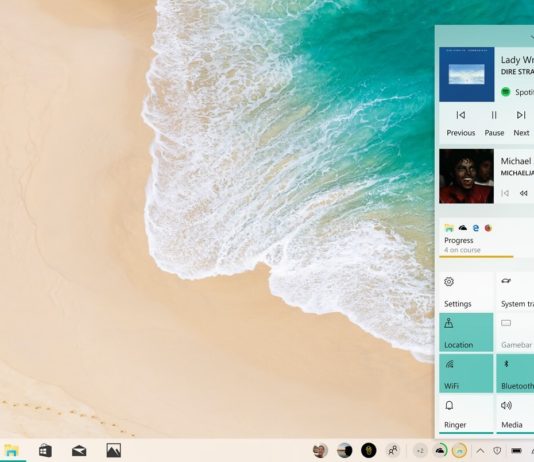Open the black and gold contact avatar
Screen dimensions: 534x462
pos(368,450)
